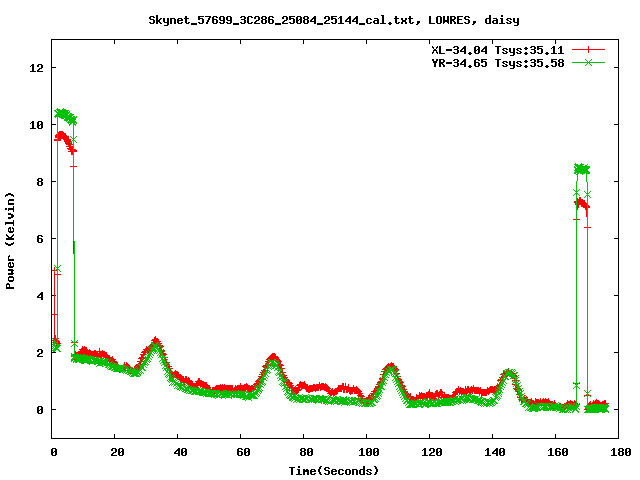This screenshot has width=640, height=480.
Task: Click the x-axis tick label 100
Action: click(x=369, y=452)
